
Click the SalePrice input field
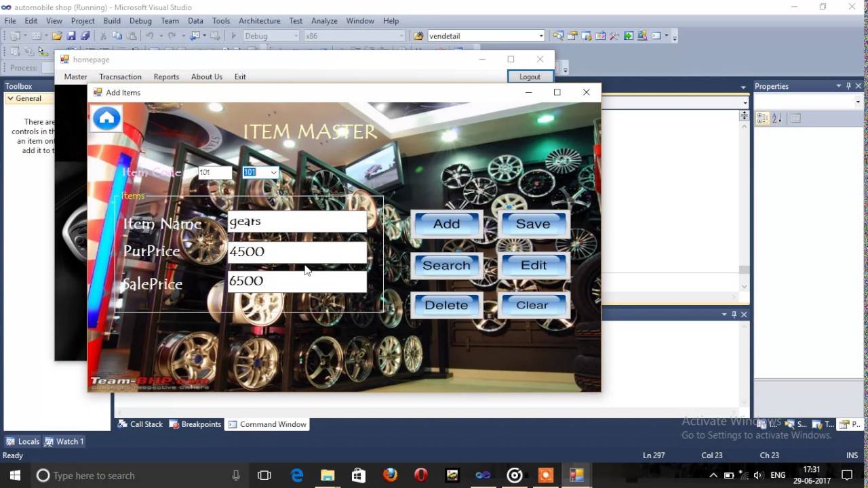point(296,281)
